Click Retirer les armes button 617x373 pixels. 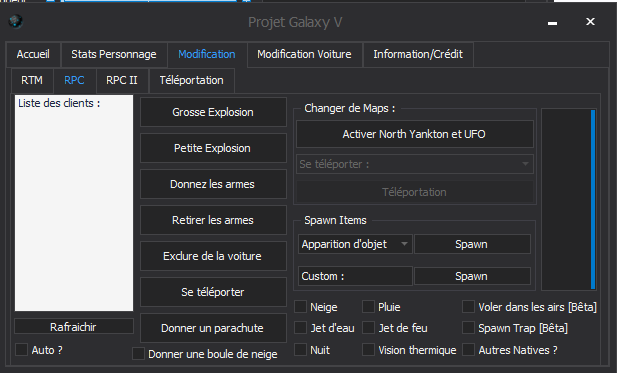pyautogui.click(x=213, y=220)
